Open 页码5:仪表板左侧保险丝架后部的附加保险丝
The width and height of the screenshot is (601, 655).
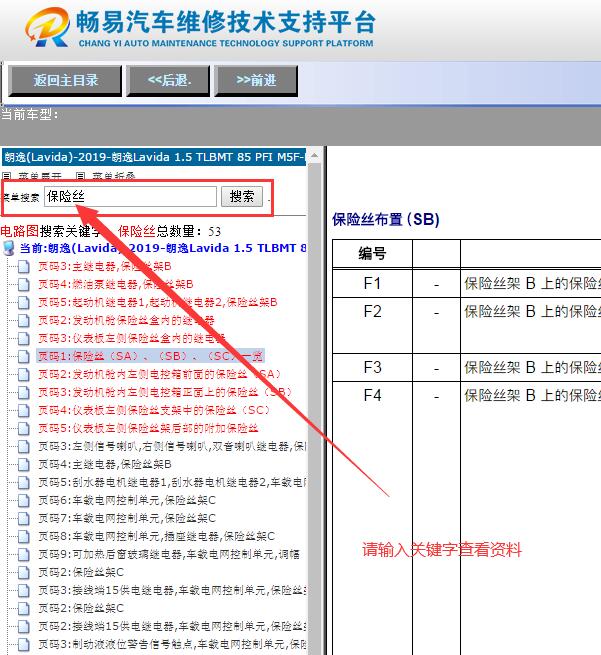[x=148, y=428]
